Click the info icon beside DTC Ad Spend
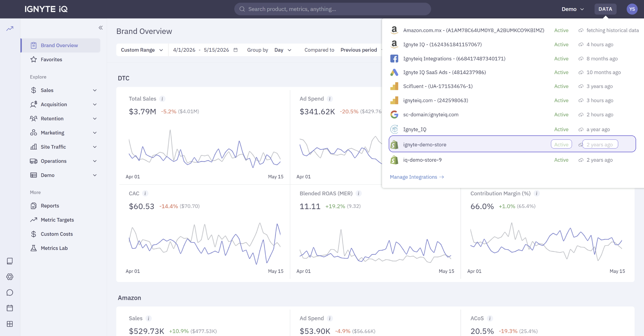 [330, 99]
